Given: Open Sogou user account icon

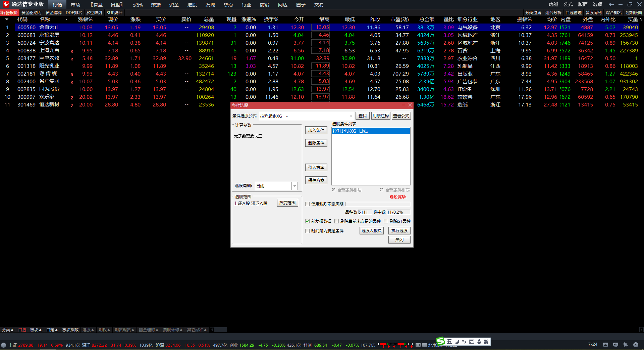Looking at the screenshot, I should point(479,342).
